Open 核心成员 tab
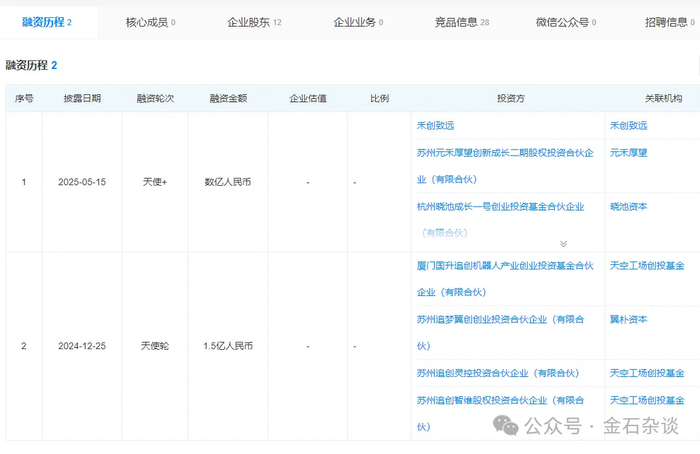The image size is (700, 454). 150,22
